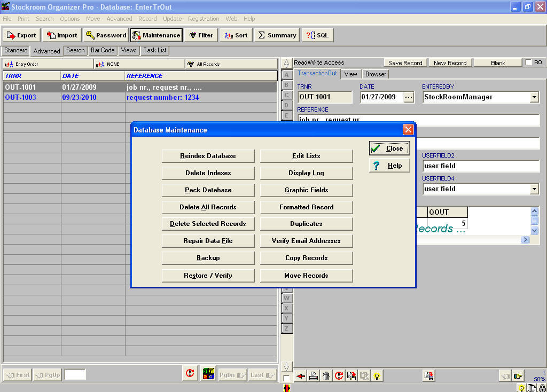Open the Registration menu
The width and height of the screenshot is (547, 392).
pos(204,19)
